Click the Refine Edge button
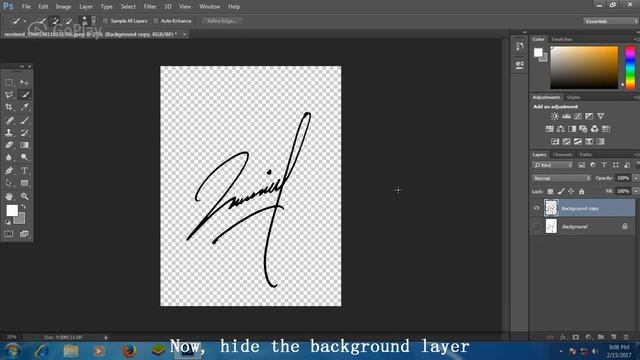 [222, 21]
